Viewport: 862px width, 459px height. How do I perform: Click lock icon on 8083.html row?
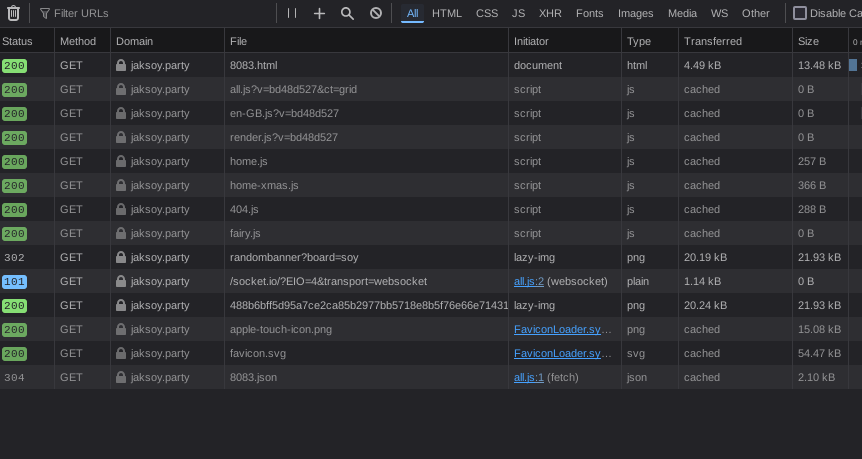(121, 65)
